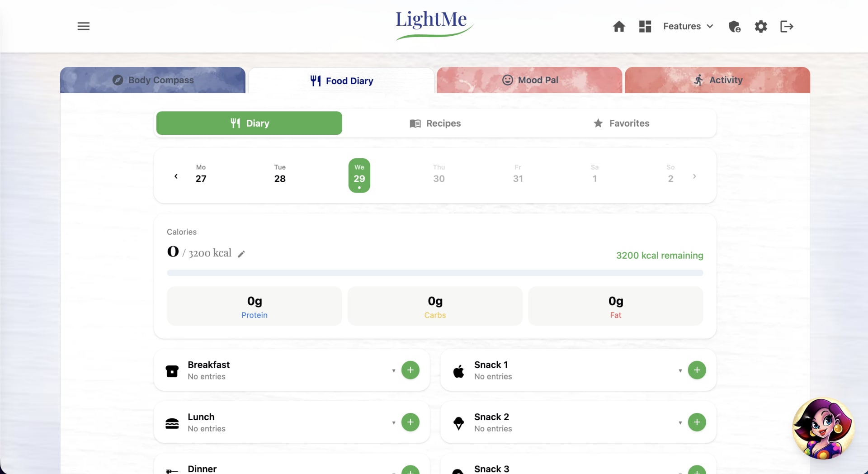Expand the Snack 2 entries arrow
This screenshot has height=474, width=868.
click(x=680, y=422)
